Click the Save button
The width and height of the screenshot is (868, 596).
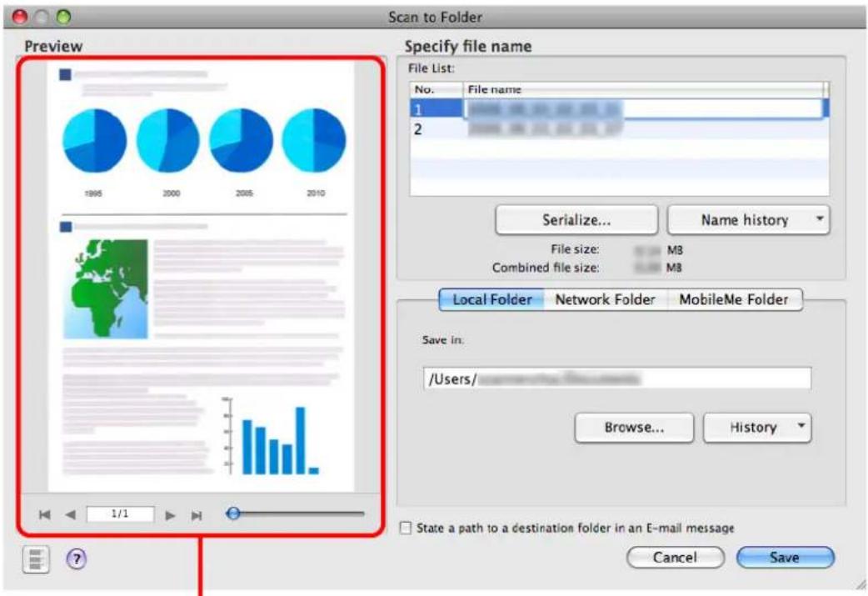(x=785, y=557)
